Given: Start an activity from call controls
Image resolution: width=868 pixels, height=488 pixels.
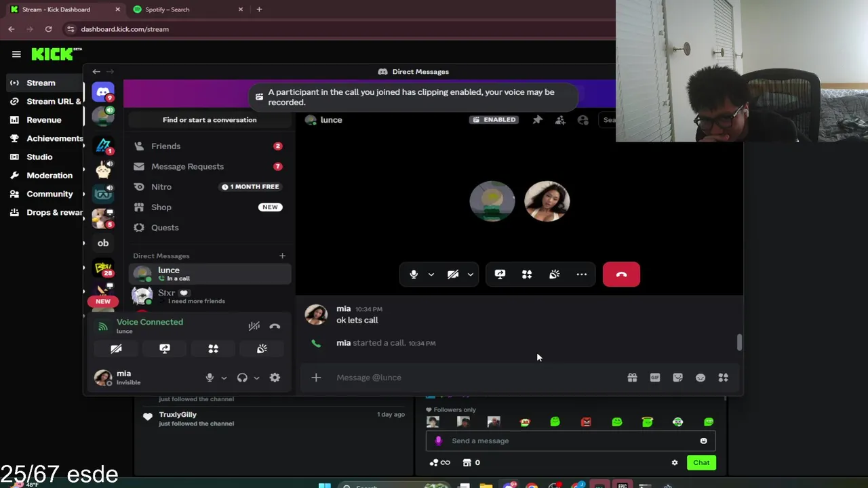Looking at the screenshot, I should (x=527, y=274).
